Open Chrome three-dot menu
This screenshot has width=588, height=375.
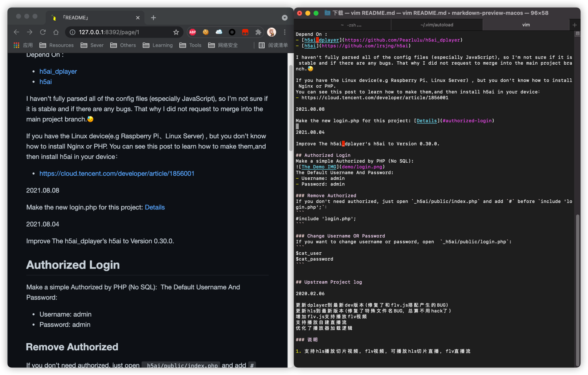(285, 32)
